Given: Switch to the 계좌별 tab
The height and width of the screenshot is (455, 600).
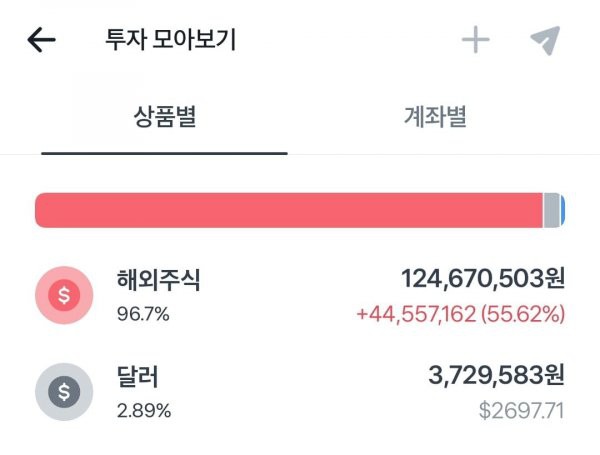Looking at the screenshot, I should click(x=435, y=117).
